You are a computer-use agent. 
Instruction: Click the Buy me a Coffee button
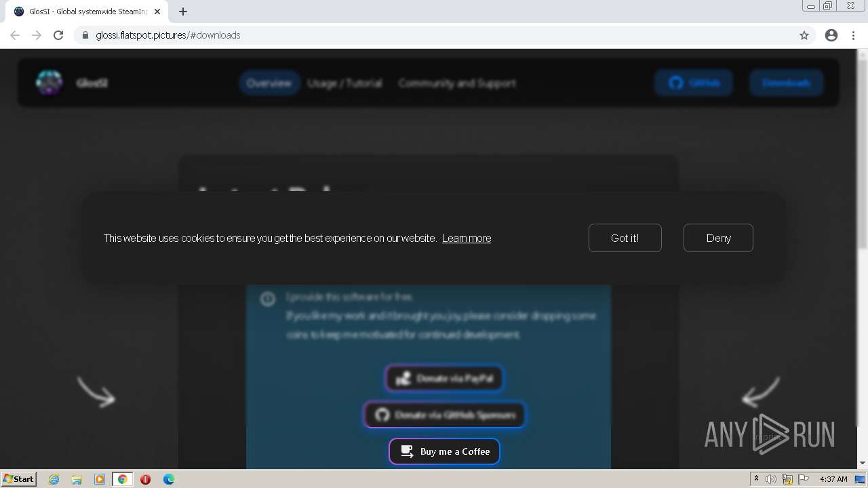coord(444,451)
